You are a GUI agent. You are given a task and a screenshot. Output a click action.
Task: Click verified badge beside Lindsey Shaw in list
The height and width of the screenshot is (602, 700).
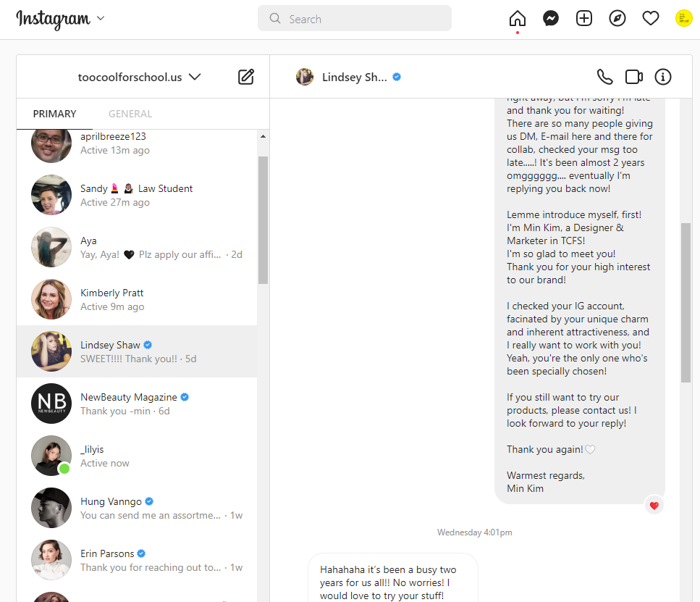click(148, 345)
